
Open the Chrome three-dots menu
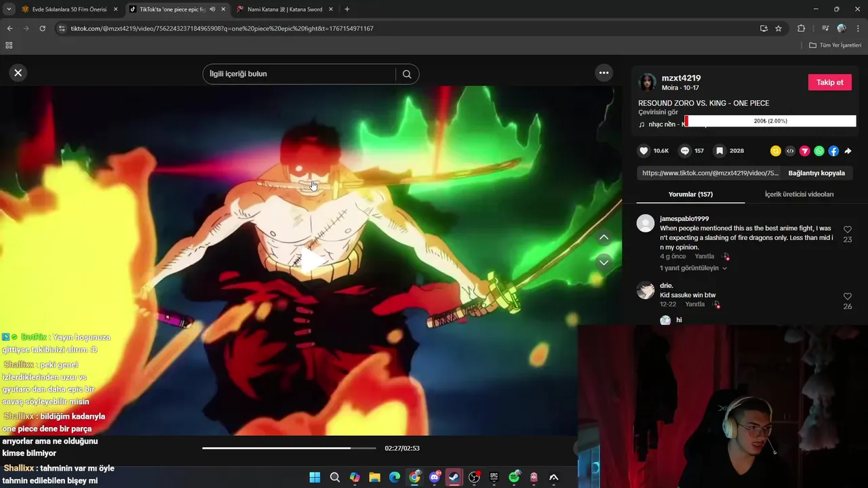859,28
